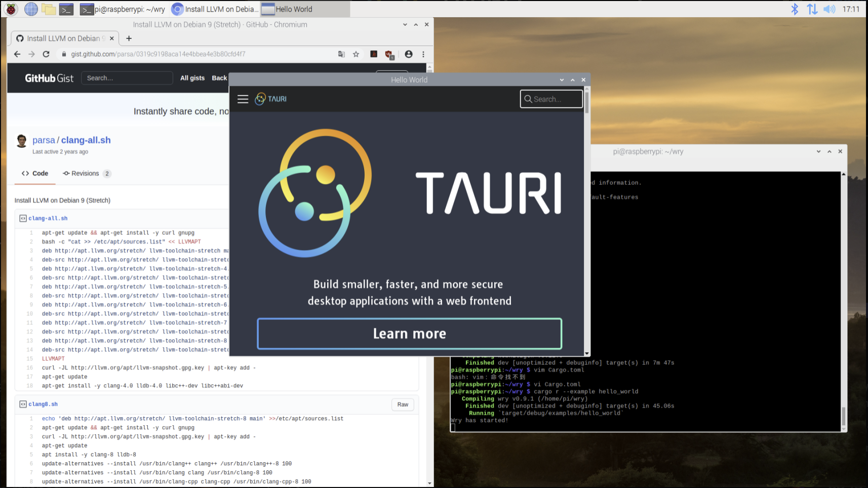Shade the terminal window using its chevron

pos(818,151)
